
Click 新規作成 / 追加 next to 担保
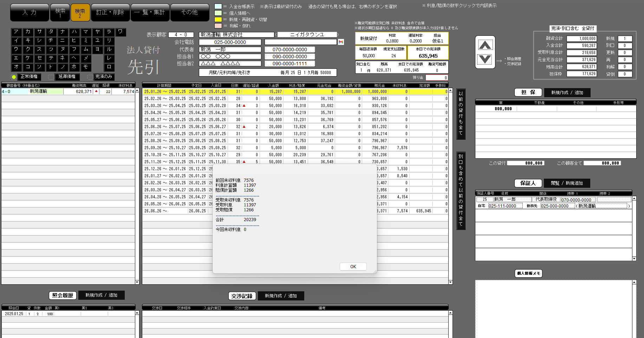coord(567,93)
